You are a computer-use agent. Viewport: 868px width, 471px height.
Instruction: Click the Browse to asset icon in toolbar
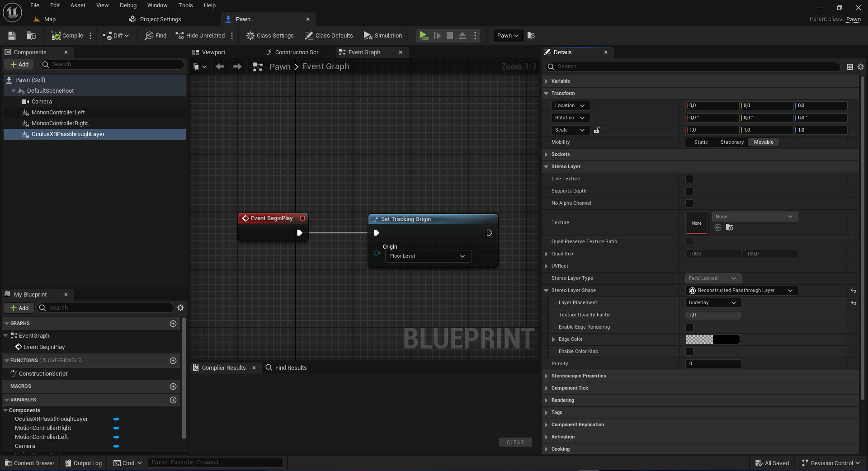pos(31,36)
